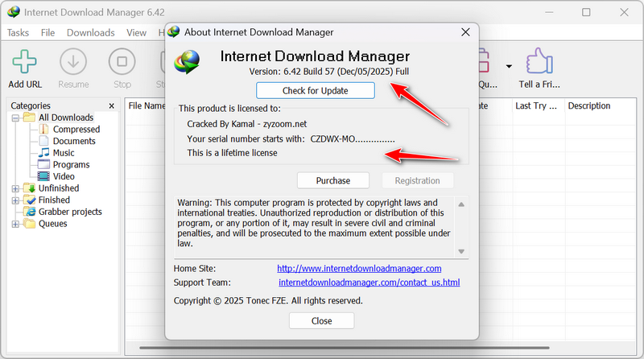Click the Check for Update button

pyautogui.click(x=316, y=90)
